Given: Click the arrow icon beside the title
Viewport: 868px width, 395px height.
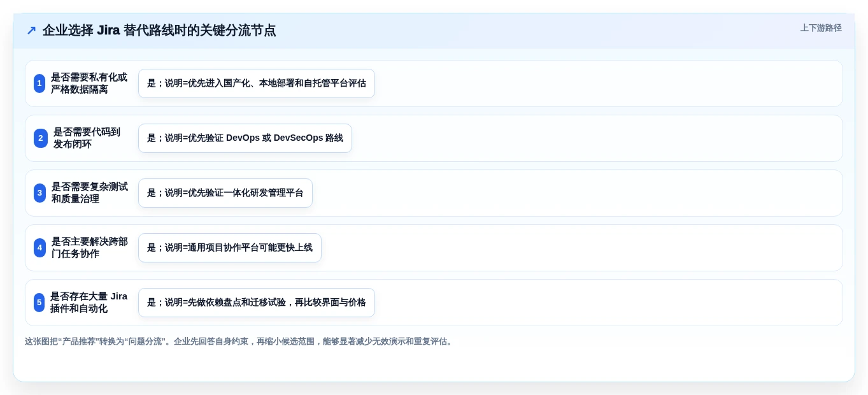Looking at the screenshot, I should tap(31, 30).
